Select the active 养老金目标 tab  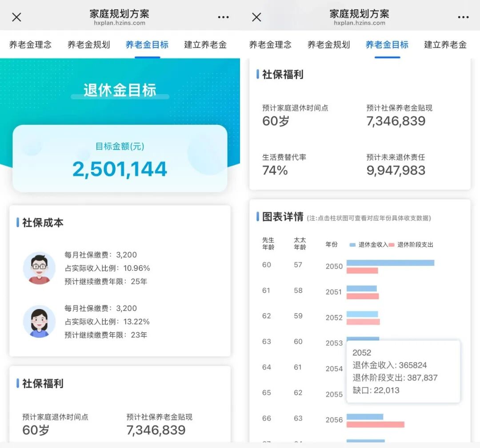click(147, 45)
